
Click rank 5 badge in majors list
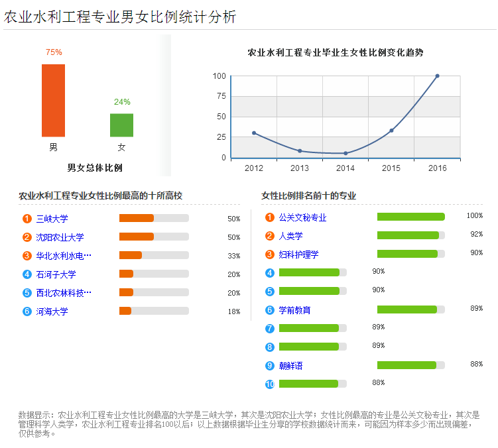pyautogui.click(x=270, y=291)
